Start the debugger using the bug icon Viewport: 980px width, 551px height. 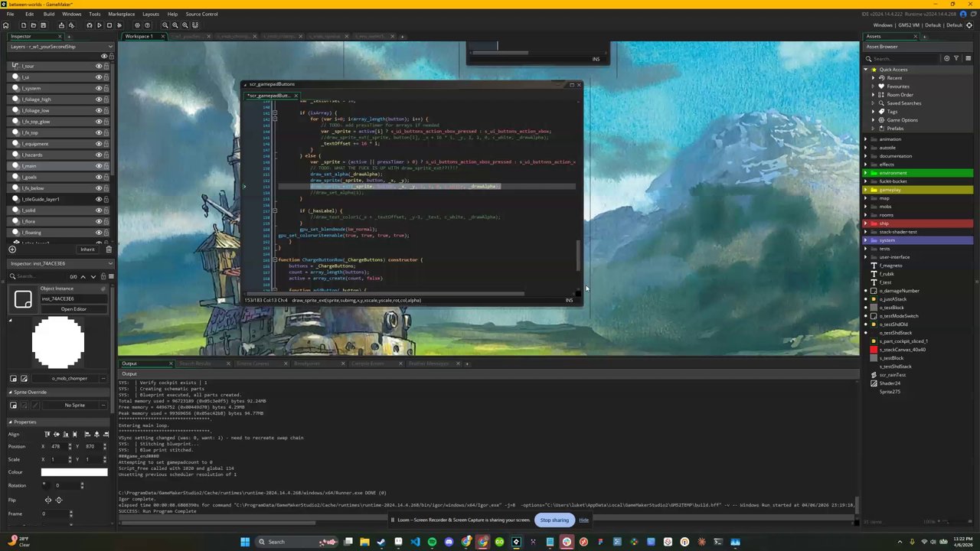90,25
